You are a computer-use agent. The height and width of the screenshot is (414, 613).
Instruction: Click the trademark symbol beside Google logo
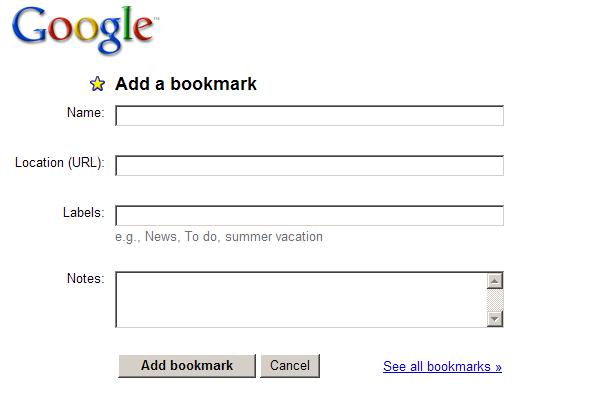tap(156, 17)
